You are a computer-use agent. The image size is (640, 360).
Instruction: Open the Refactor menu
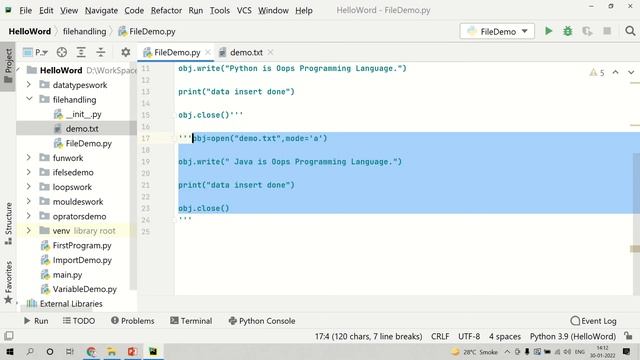click(166, 10)
